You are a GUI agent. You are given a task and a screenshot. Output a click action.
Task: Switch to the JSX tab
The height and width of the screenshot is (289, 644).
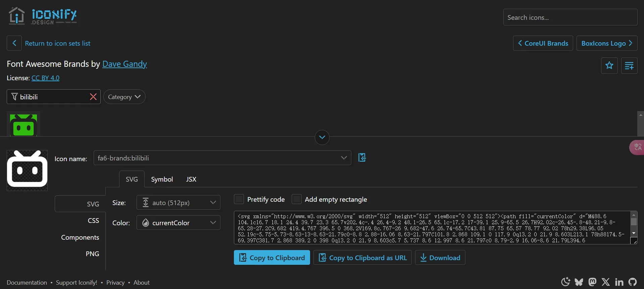[191, 179]
